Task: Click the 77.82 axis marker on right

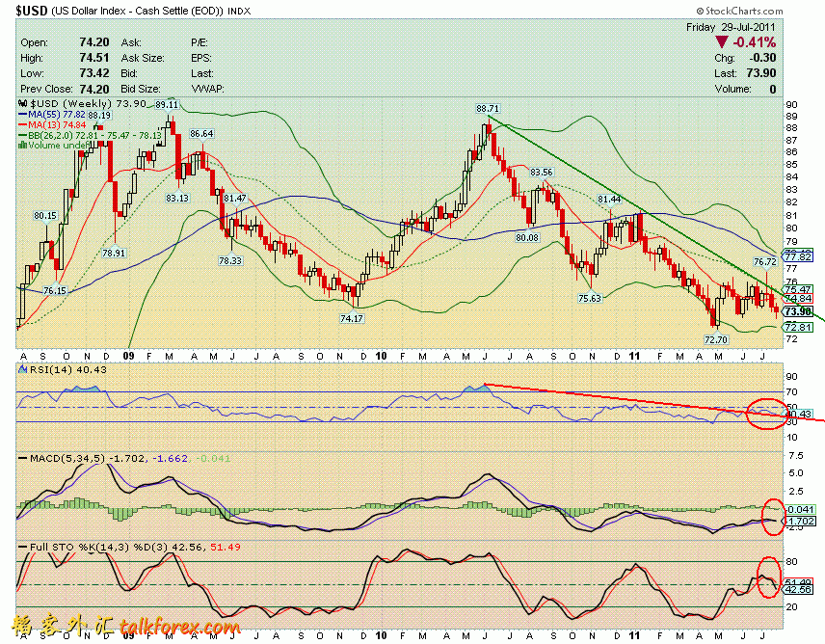Action: (798, 256)
